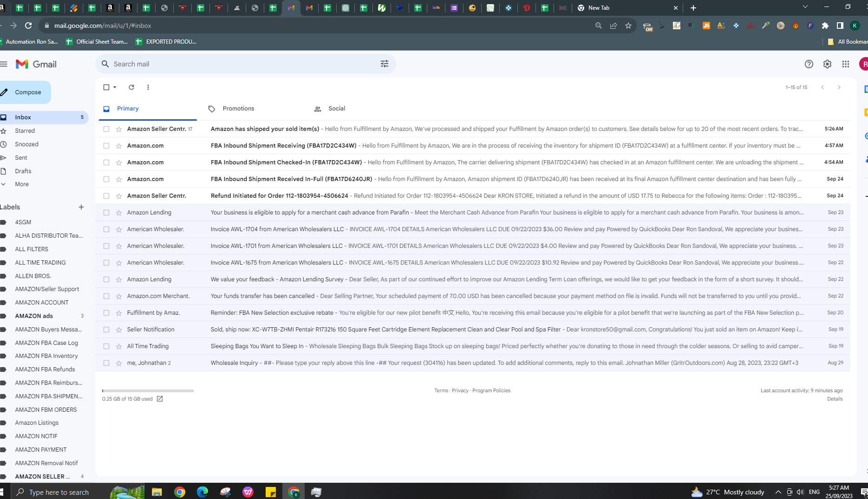Click the Gmail logo
868x499 pixels.
pos(36,64)
